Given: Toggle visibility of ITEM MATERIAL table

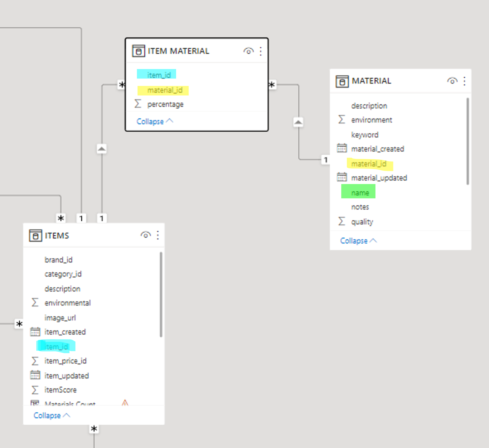Looking at the screenshot, I should coord(248,51).
